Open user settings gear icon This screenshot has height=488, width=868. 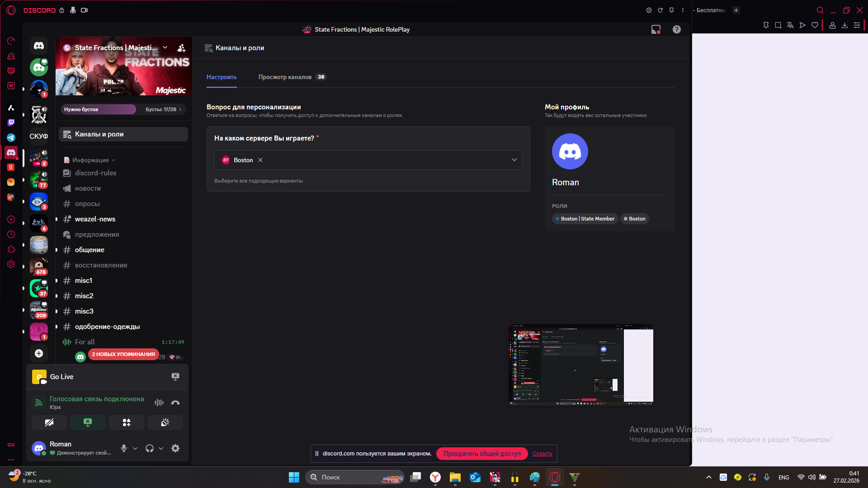[175, 448]
